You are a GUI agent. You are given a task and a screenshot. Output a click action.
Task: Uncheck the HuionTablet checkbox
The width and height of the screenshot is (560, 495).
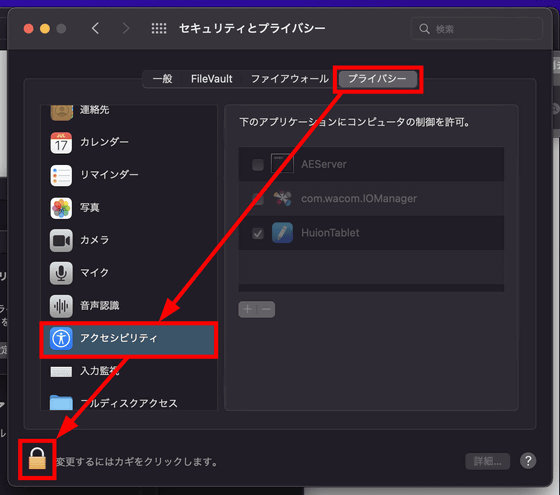pos(258,233)
